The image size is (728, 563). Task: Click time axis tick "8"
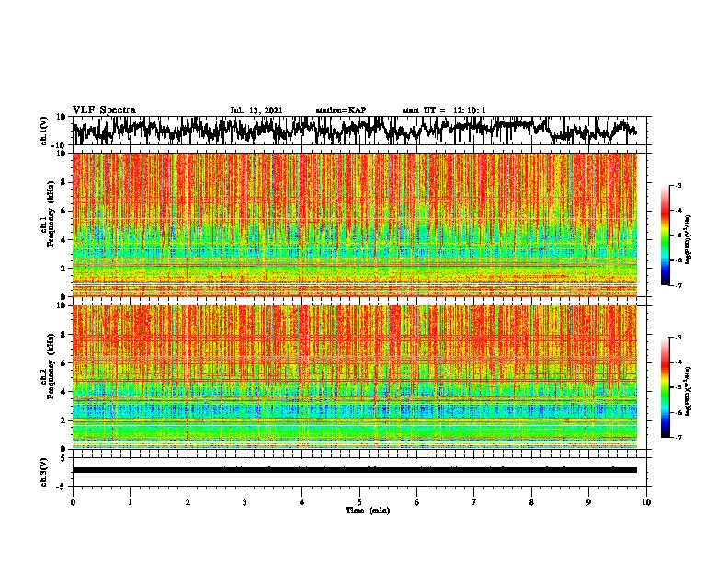531,502
